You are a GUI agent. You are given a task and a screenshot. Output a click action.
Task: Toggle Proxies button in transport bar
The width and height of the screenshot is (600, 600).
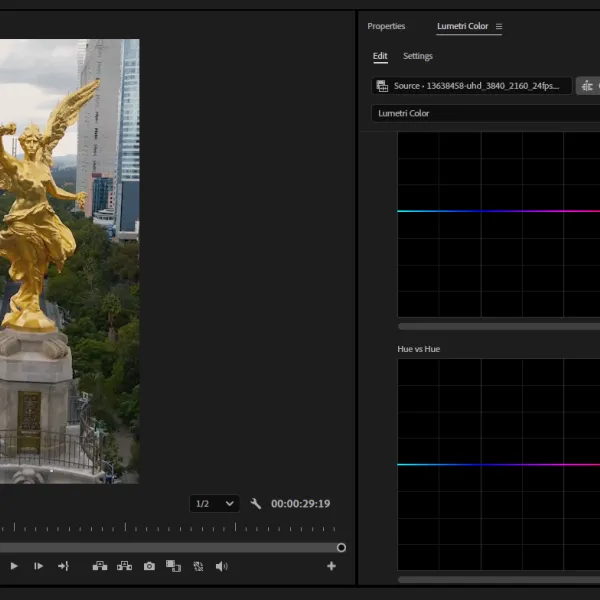click(x=198, y=566)
